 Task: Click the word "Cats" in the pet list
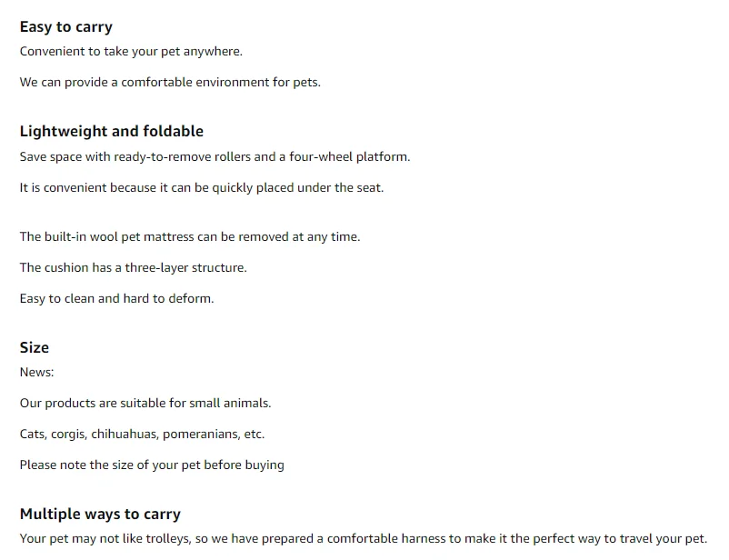(33, 435)
